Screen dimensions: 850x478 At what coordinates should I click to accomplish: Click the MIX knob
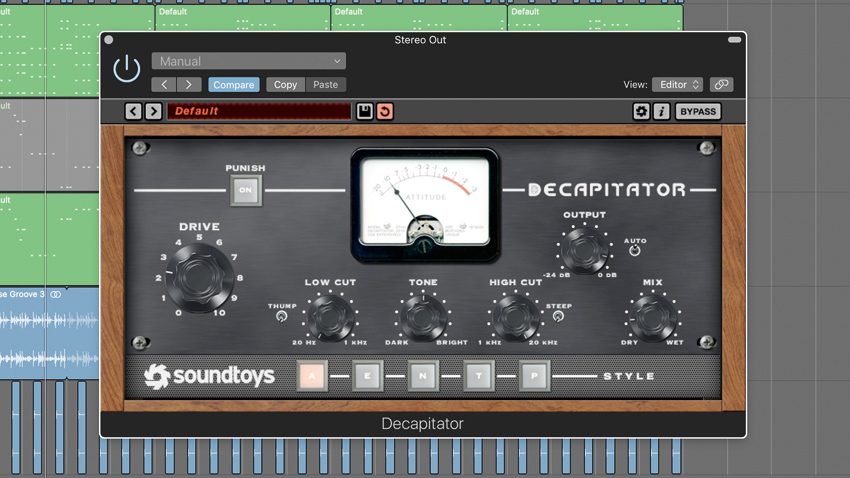(652, 318)
